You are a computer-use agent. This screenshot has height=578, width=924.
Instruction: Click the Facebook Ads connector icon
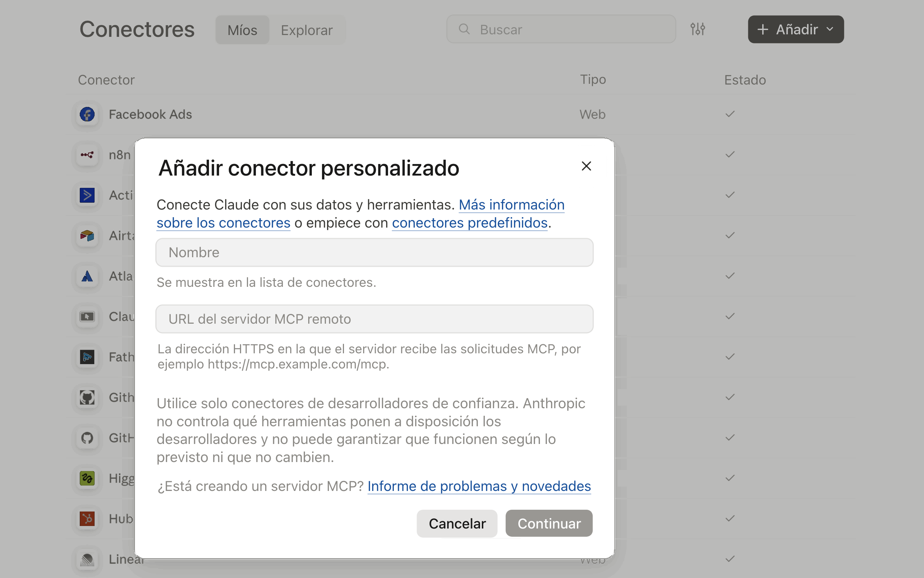87,114
